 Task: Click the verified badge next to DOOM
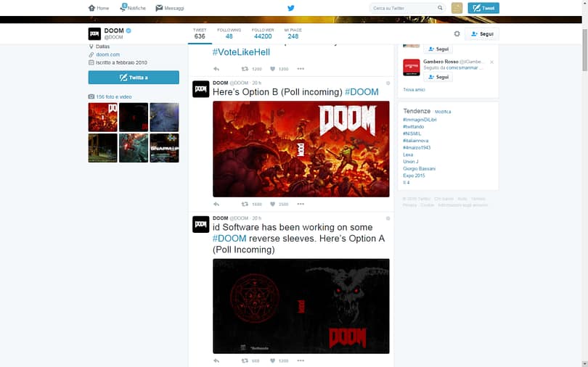(128, 30)
